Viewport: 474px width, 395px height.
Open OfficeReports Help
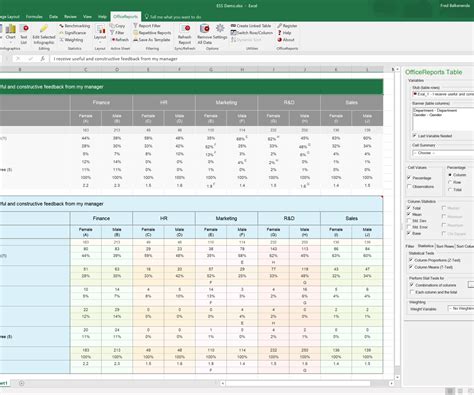(284, 33)
